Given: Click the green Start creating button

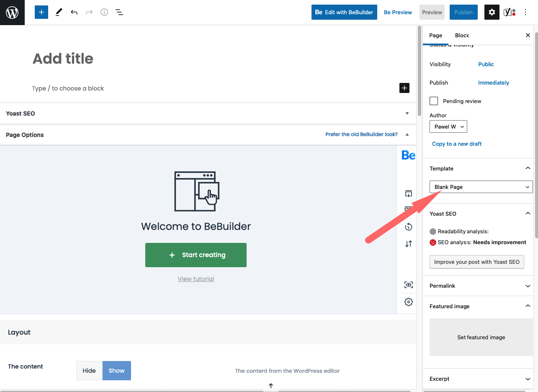Looking at the screenshot, I should (196, 255).
